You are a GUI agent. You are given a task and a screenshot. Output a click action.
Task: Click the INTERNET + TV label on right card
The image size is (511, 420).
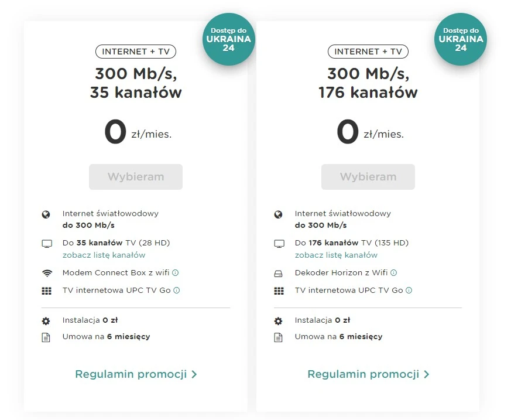click(x=368, y=52)
